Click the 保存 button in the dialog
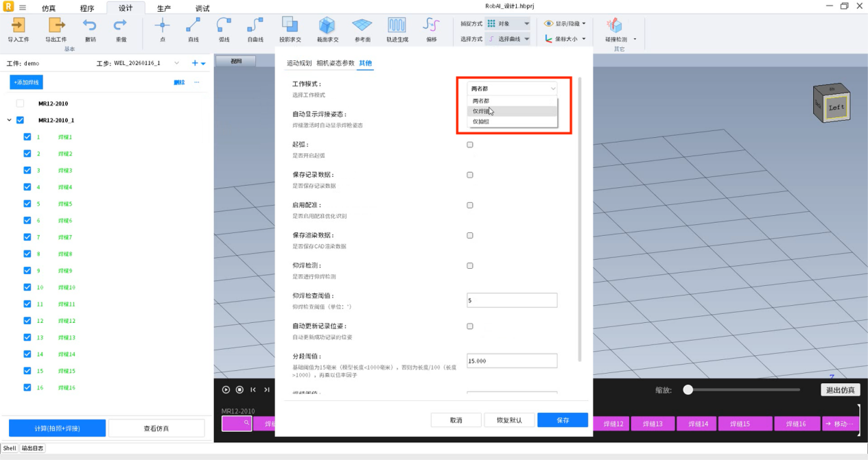868x460 pixels. [x=562, y=420]
